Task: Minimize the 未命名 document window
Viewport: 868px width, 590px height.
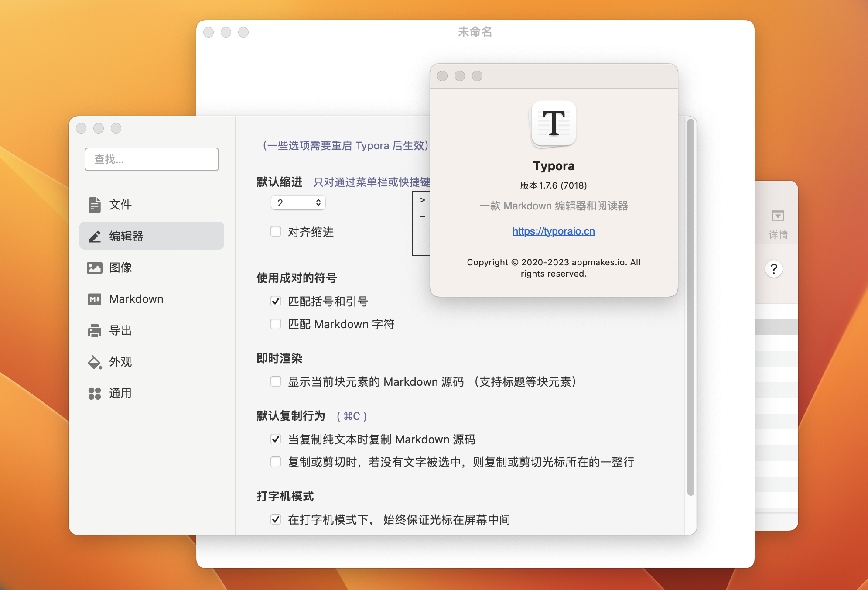Action: click(226, 32)
